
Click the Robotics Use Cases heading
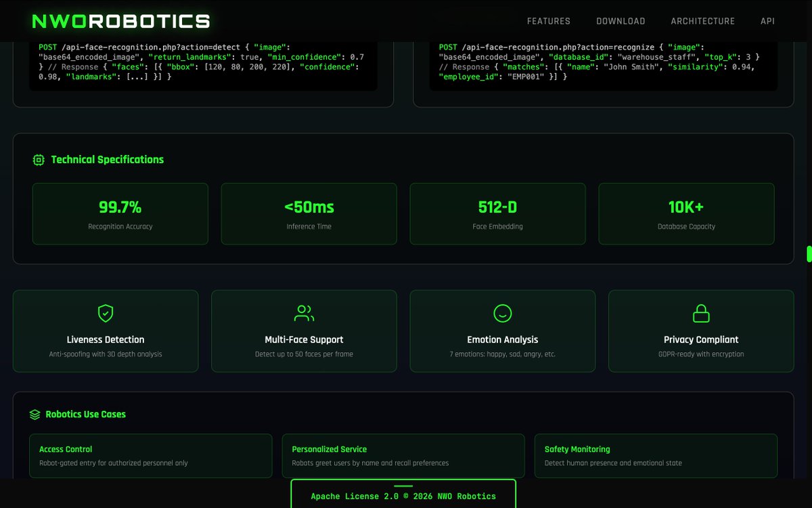click(x=86, y=415)
